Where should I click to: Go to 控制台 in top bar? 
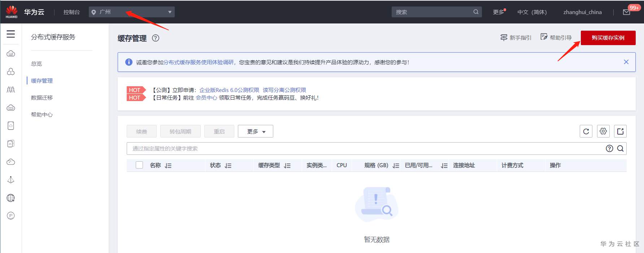[x=71, y=12]
